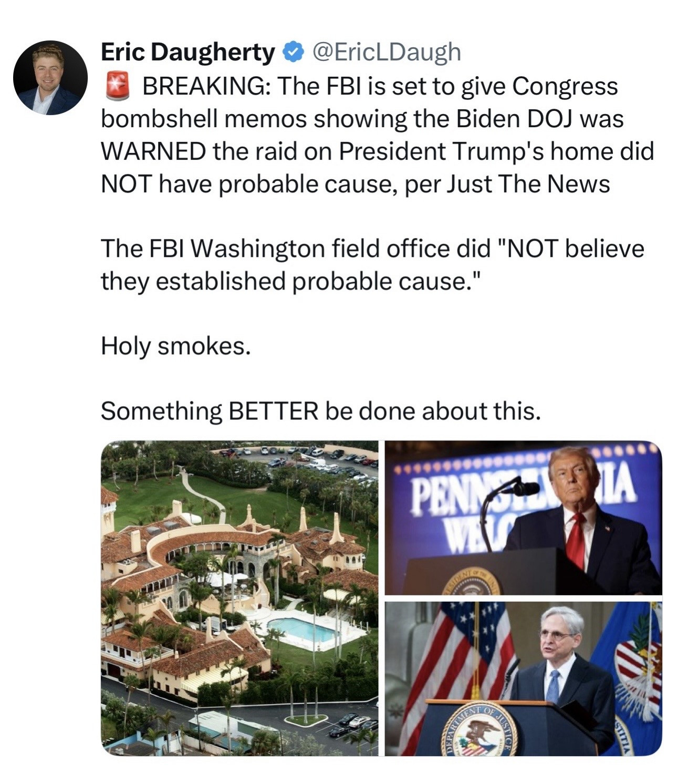Open the aerial estate photo
This screenshot has height=784, width=677.
pos(239,598)
